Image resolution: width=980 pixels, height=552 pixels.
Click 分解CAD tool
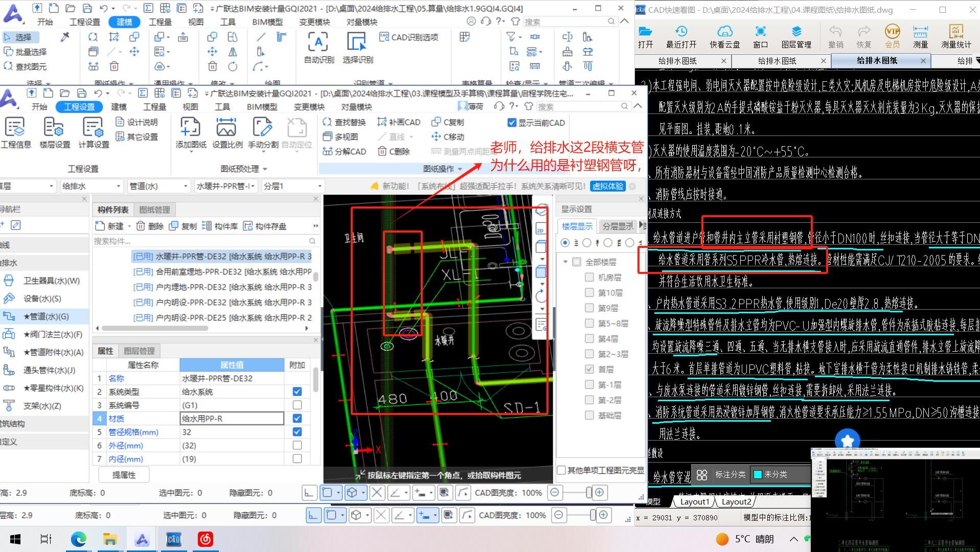[345, 151]
